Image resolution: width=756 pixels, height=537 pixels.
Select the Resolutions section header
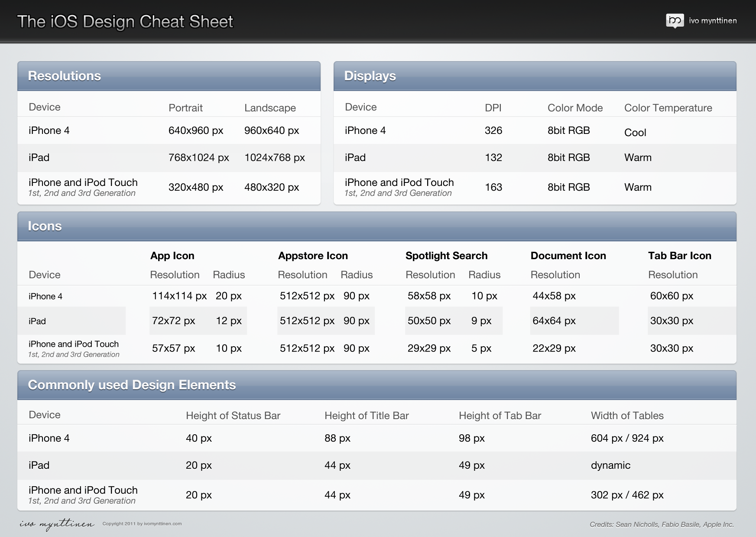tap(65, 76)
